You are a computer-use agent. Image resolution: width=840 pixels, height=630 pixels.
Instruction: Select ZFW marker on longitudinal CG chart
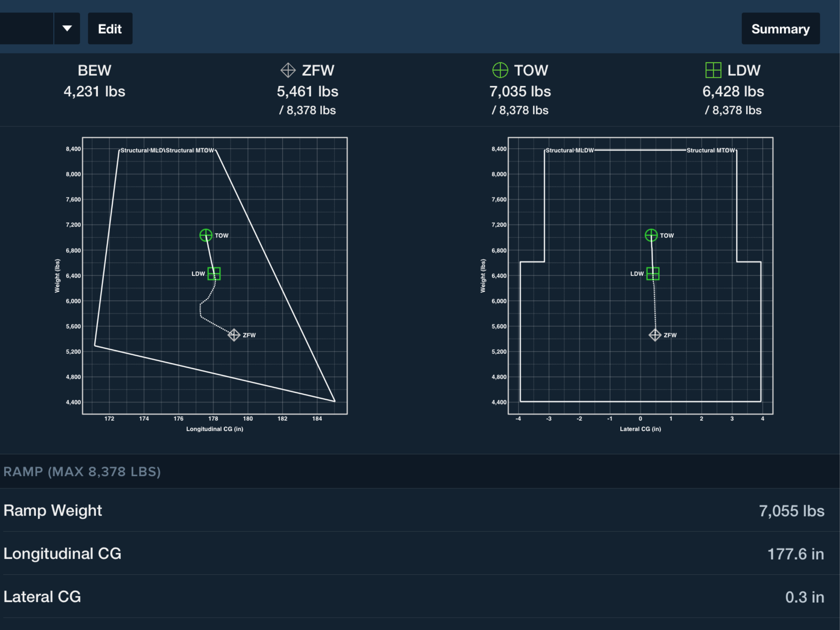coord(234,335)
